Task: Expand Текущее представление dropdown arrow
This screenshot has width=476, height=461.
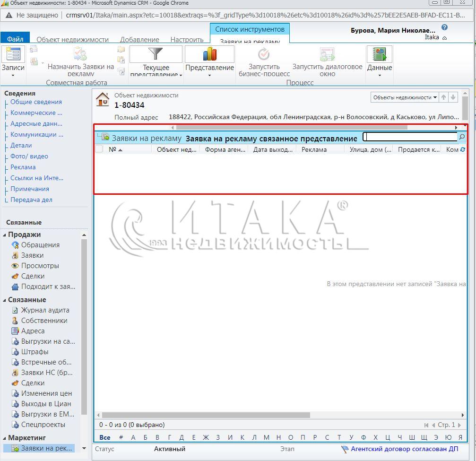Action: 181,75
